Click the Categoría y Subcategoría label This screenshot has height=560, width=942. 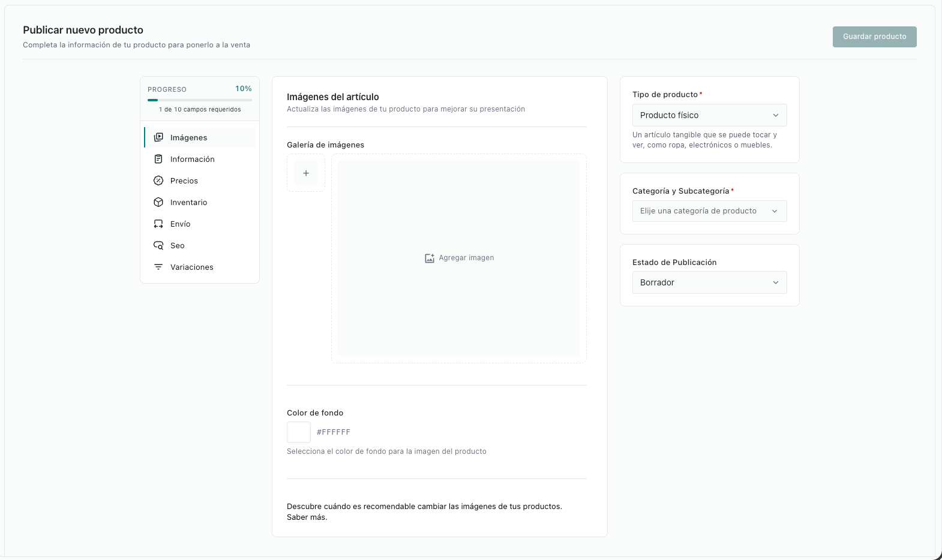pyautogui.click(x=681, y=191)
